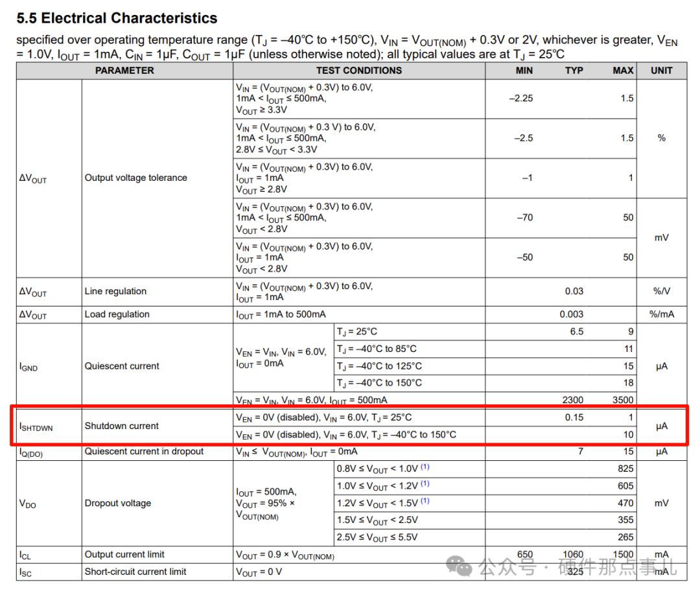The image size is (700, 595).
Task: Click the Dropout voltage parameter label
Action: 118,503
